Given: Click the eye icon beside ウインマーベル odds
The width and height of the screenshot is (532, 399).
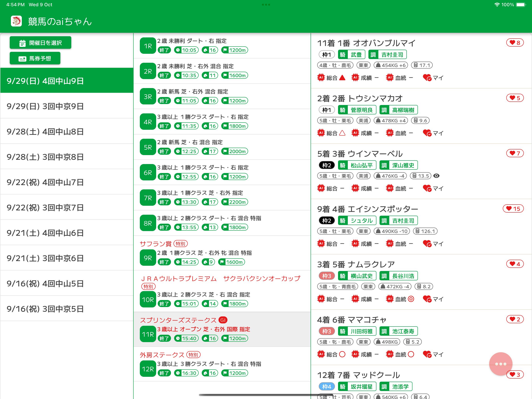Looking at the screenshot, I should click(436, 176).
